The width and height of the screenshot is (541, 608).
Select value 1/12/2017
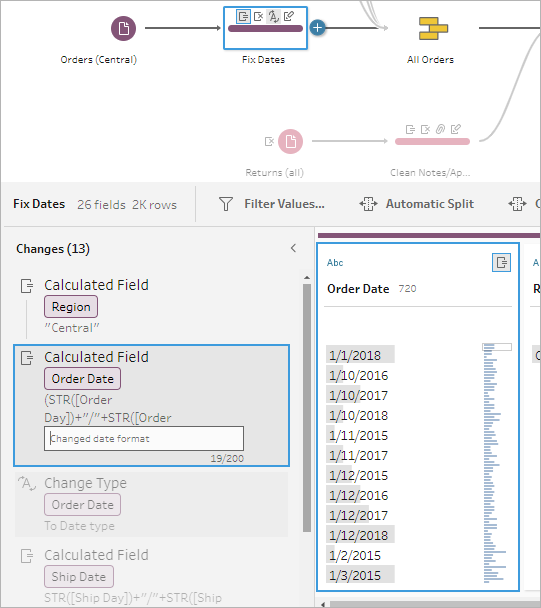click(360, 515)
